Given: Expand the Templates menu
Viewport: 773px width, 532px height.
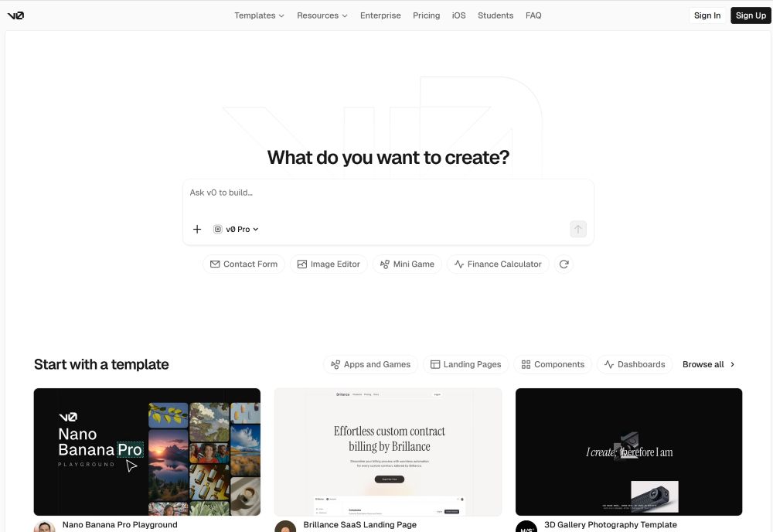Looking at the screenshot, I should (x=259, y=15).
